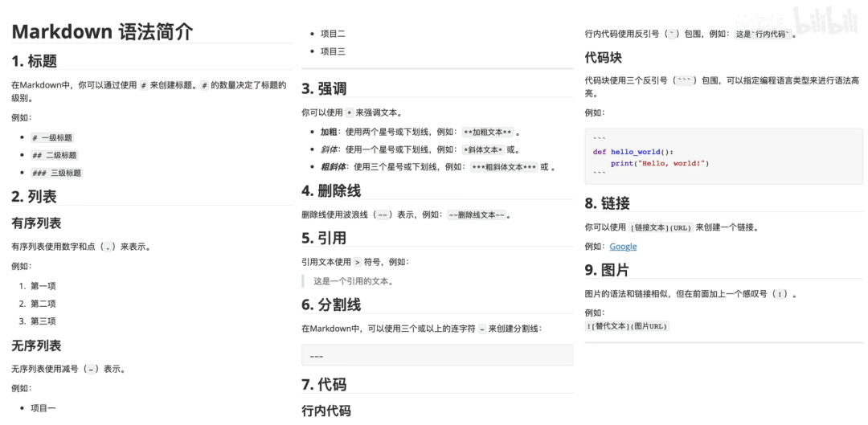Click the heading '6. 分割线'
This screenshot has height=425, width=868.
(332, 305)
